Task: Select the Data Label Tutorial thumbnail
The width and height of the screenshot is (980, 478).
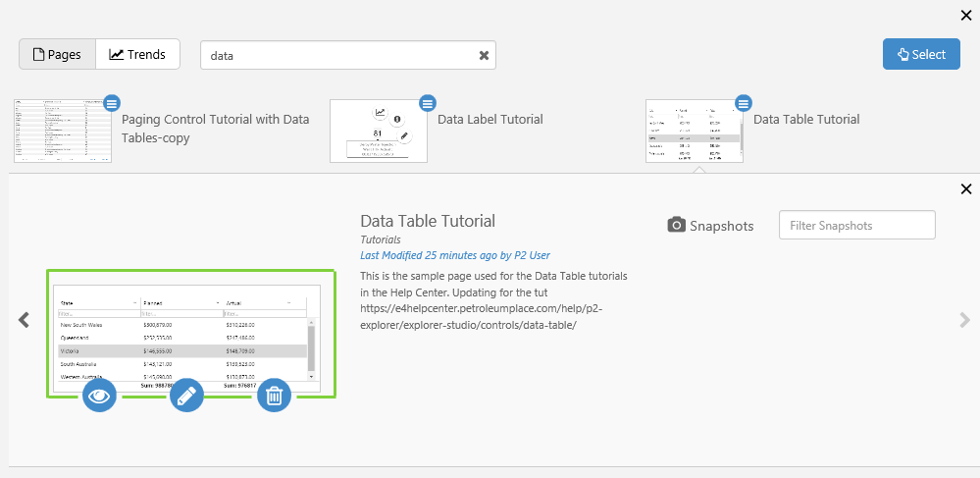Action: 379,131
